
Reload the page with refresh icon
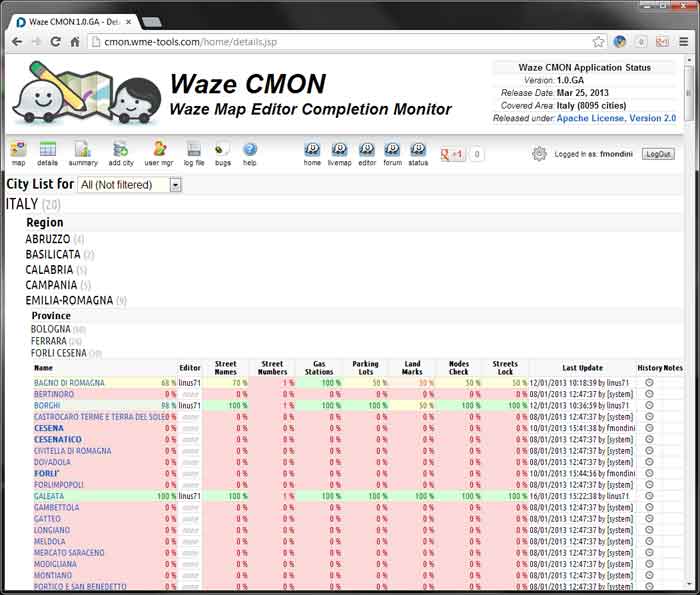[x=55, y=42]
